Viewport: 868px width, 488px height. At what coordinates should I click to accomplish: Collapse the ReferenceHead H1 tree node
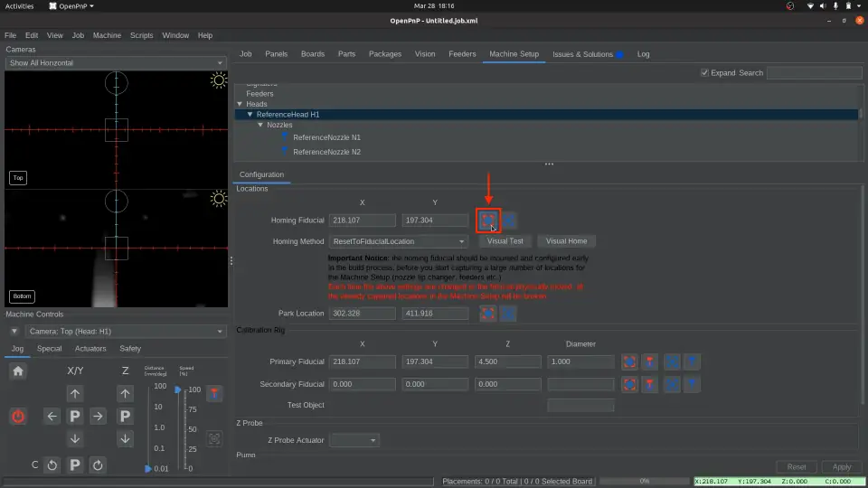pos(250,115)
